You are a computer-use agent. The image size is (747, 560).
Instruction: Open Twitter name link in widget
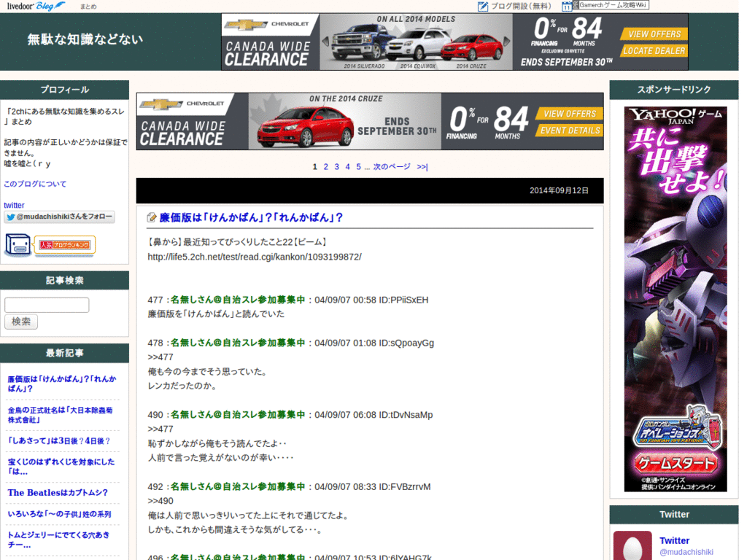[674, 541]
